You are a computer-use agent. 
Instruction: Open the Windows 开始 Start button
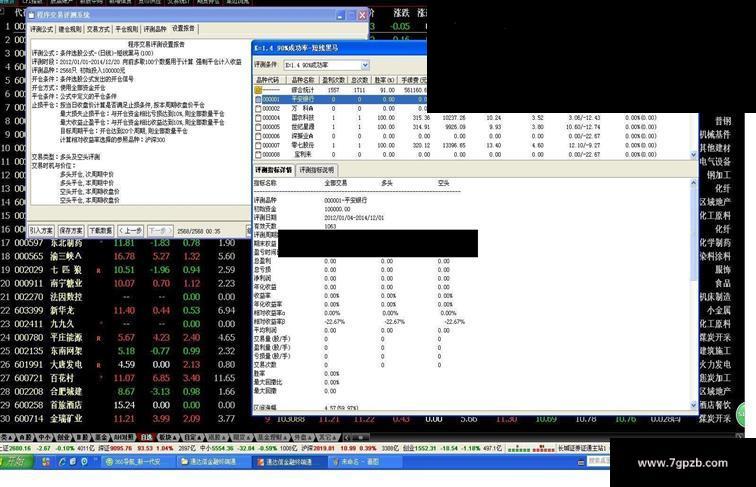click(16, 461)
